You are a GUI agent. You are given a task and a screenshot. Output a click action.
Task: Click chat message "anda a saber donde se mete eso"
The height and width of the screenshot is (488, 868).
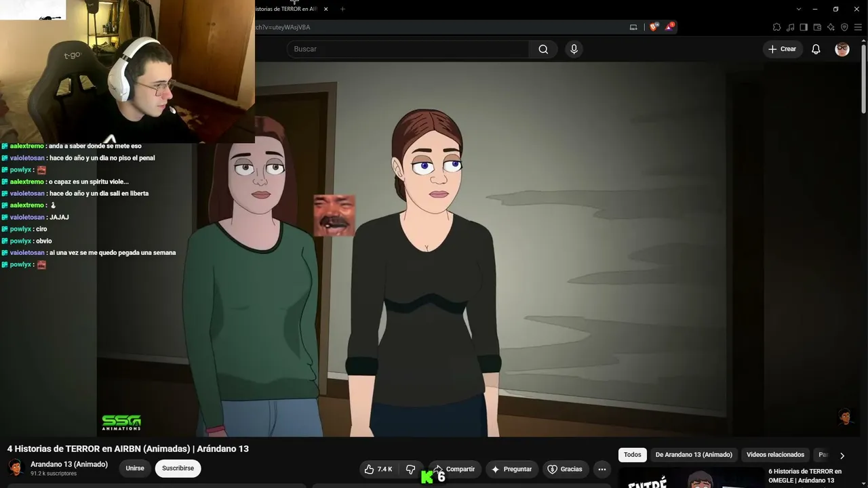point(95,146)
